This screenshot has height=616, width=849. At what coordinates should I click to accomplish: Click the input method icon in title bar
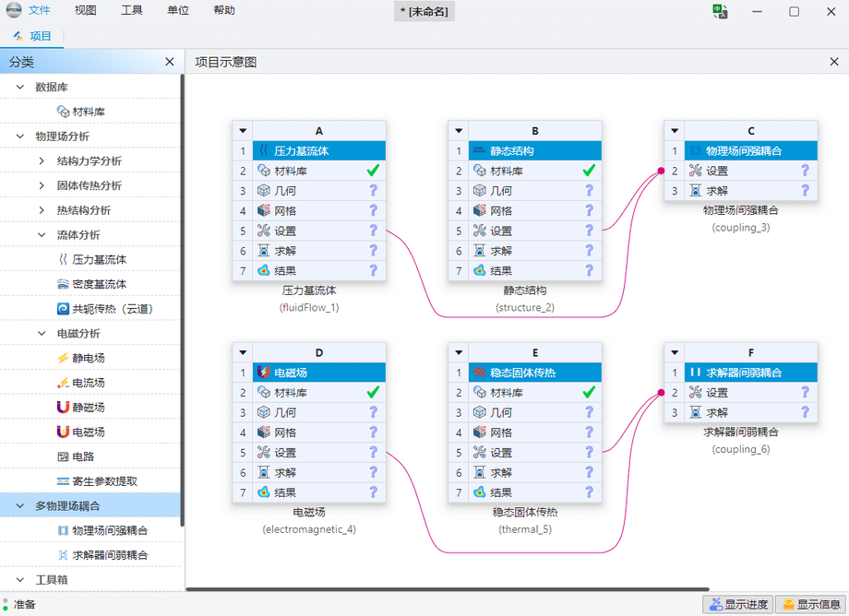[x=720, y=11]
